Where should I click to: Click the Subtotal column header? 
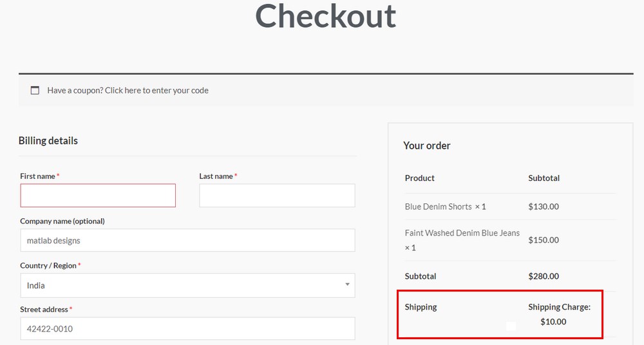tap(544, 178)
